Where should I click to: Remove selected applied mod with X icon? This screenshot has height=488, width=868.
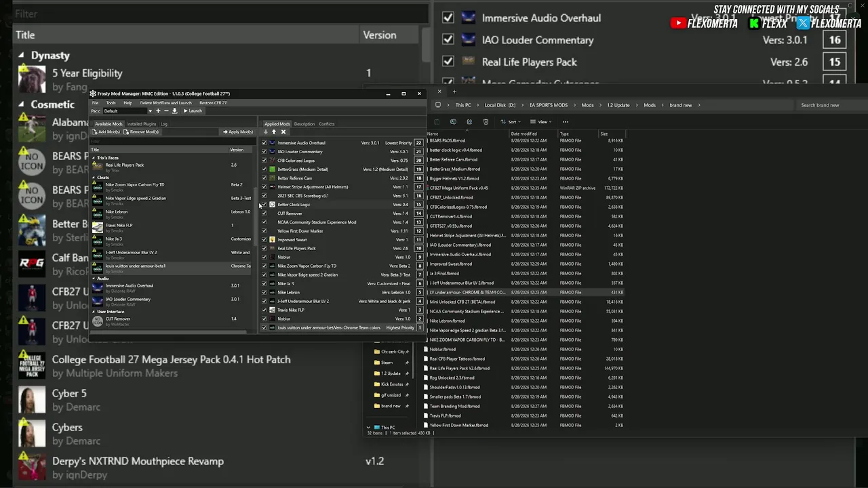point(283,132)
